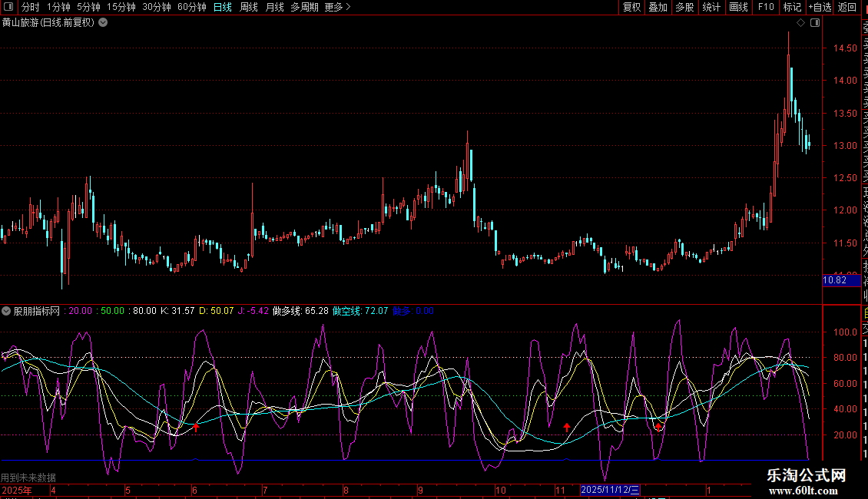Click the 返回 back button

pyautogui.click(x=847, y=7)
